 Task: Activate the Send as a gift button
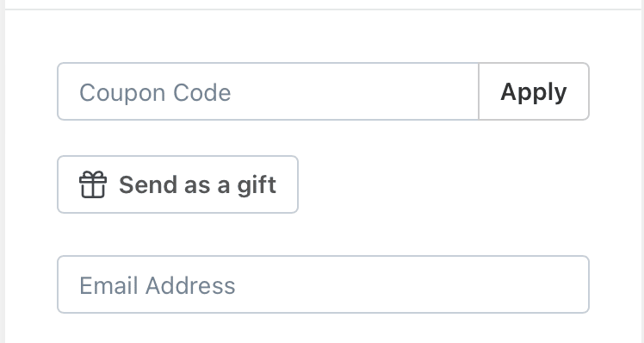178,184
